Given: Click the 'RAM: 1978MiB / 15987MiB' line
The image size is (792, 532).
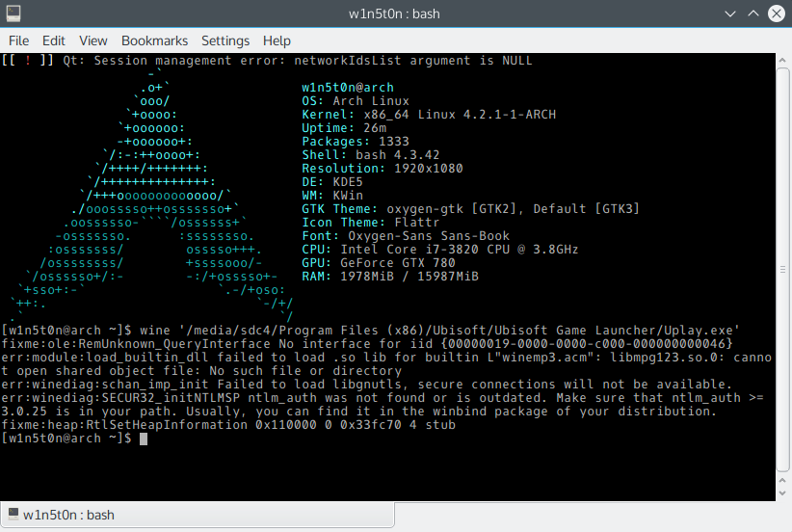Looking at the screenshot, I should pos(390,277).
